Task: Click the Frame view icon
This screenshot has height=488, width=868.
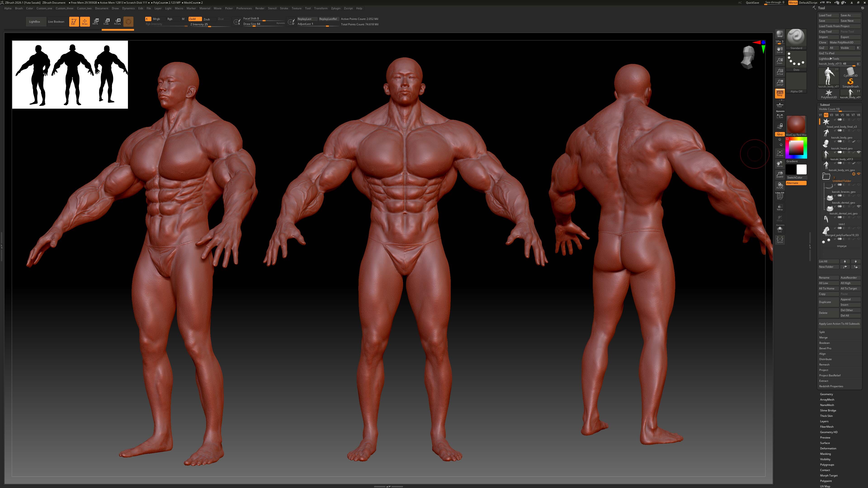Action: 780,153
